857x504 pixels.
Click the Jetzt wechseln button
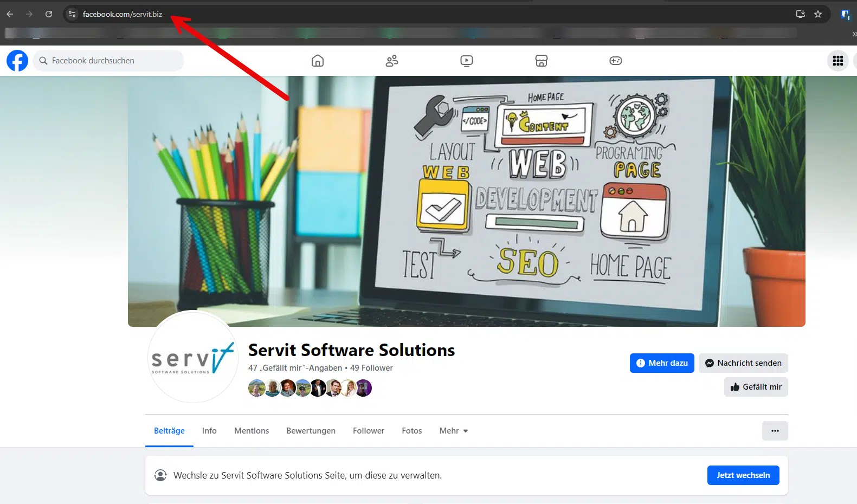pyautogui.click(x=743, y=475)
